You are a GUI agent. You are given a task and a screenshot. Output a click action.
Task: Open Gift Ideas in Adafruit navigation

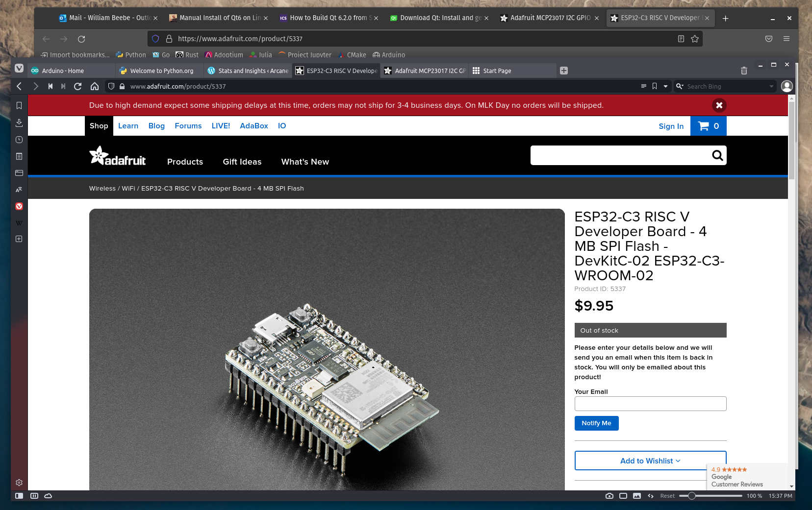(242, 162)
